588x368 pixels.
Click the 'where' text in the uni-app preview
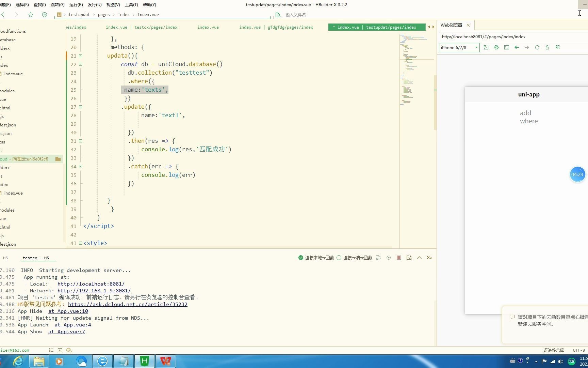click(529, 121)
